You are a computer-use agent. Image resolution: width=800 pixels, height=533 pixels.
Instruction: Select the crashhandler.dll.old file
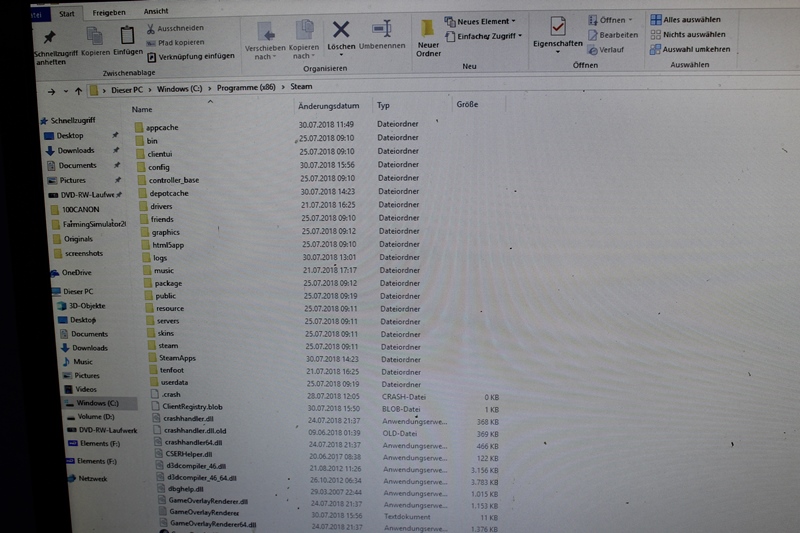tap(190, 431)
